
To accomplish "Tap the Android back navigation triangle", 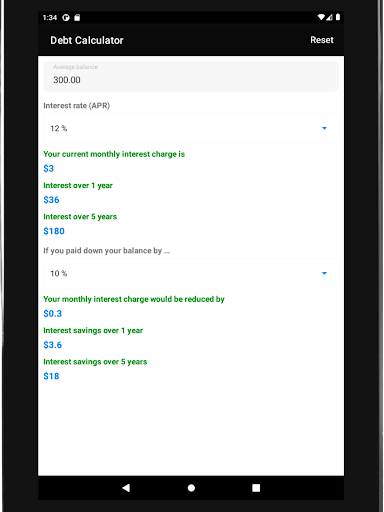I will pyautogui.click(x=126, y=488).
